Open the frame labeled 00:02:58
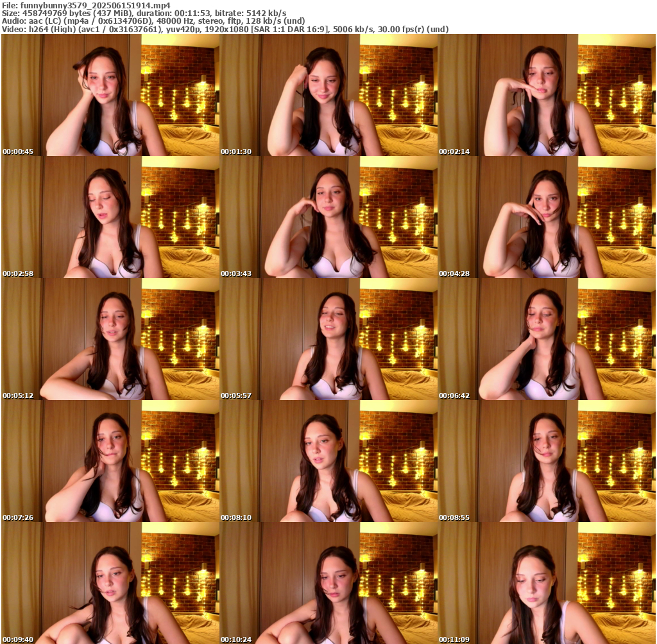The height and width of the screenshot is (644, 657). pos(110,217)
